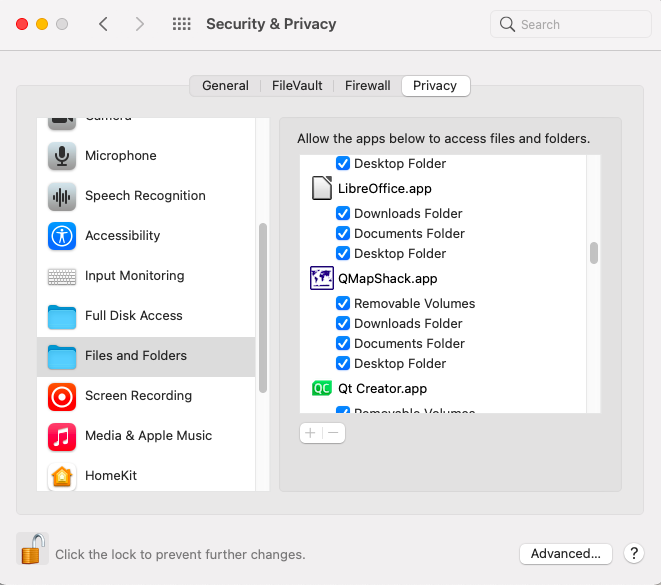Select Microphone in the privacy list
The width and height of the screenshot is (661, 585).
coord(146,156)
